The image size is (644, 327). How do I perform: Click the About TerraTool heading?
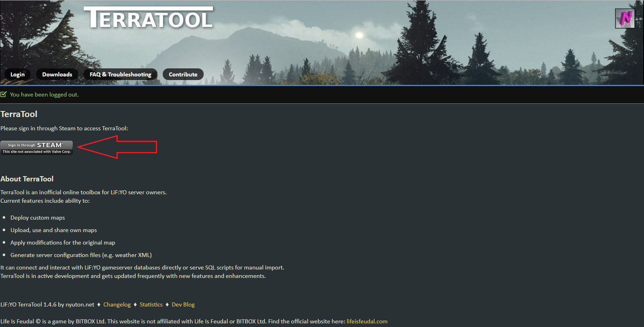(x=27, y=179)
